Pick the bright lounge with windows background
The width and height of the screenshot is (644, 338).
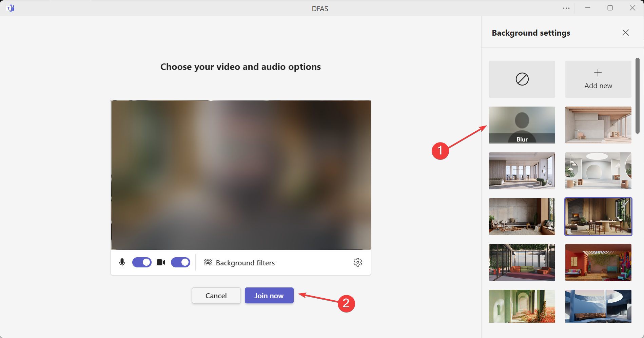click(x=522, y=171)
